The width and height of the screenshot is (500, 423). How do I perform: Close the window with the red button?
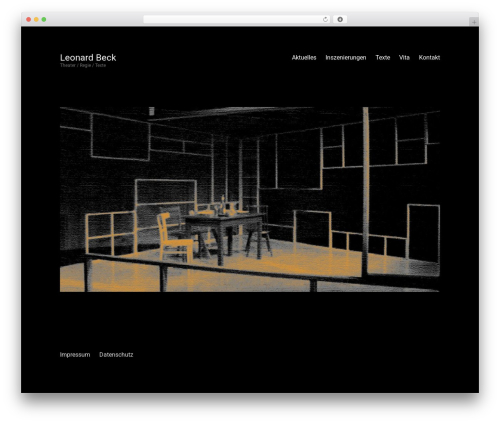click(29, 20)
